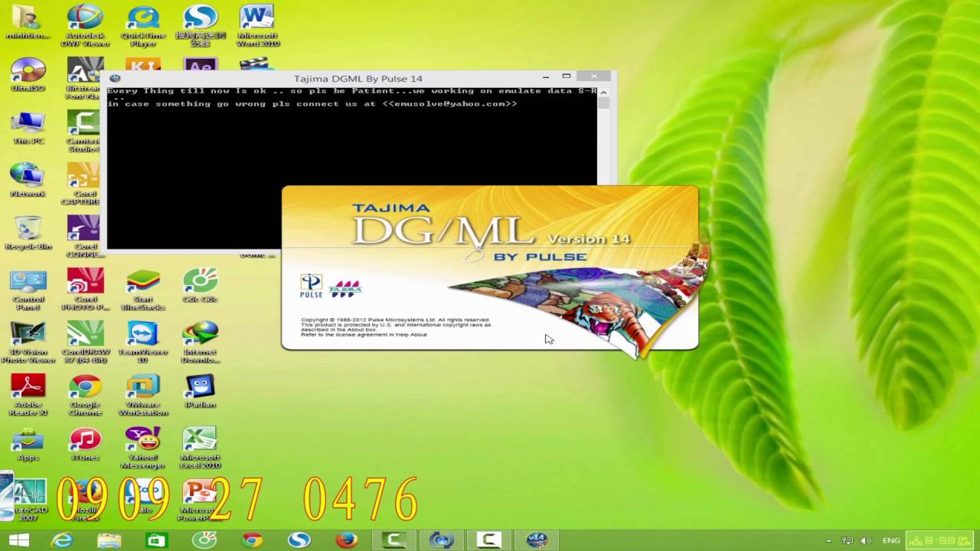
Task: Launch Start BlueStacks desktop shortcut
Action: pyautogui.click(x=143, y=289)
